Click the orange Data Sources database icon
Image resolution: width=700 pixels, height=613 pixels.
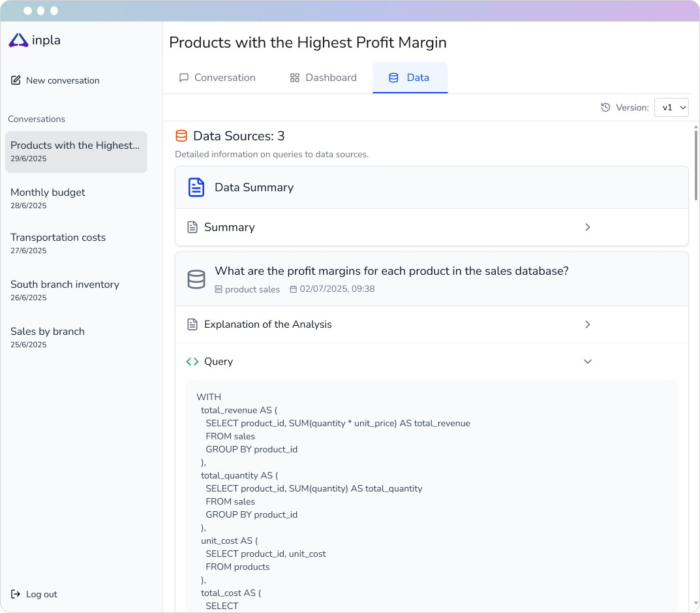coord(181,136)
